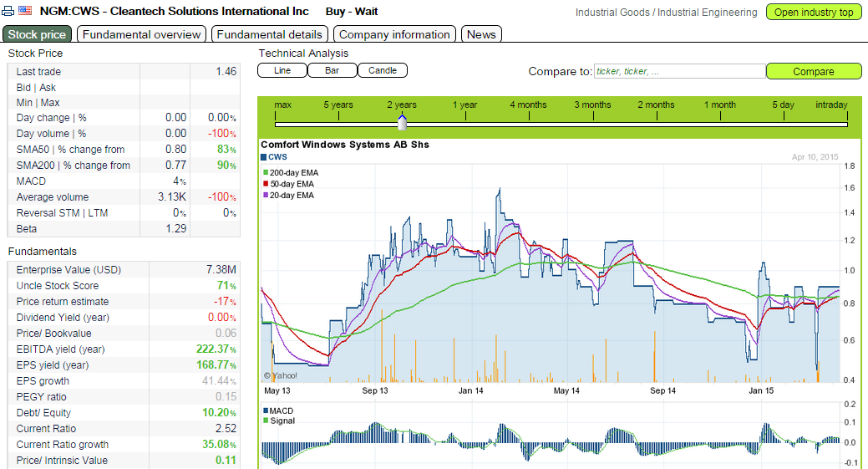Go to the Company information tab

[394, 34]
